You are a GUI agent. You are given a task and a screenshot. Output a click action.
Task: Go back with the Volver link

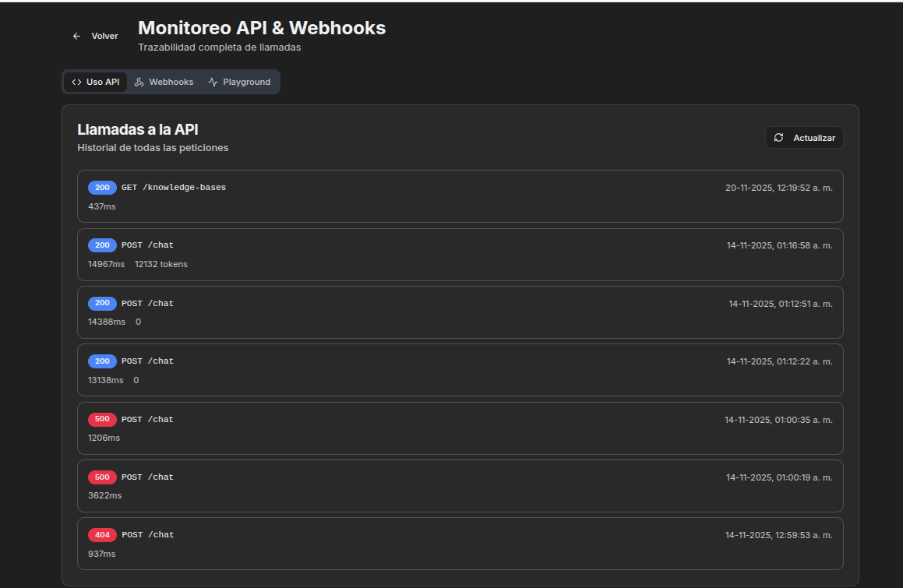click(x=96, y=37)
